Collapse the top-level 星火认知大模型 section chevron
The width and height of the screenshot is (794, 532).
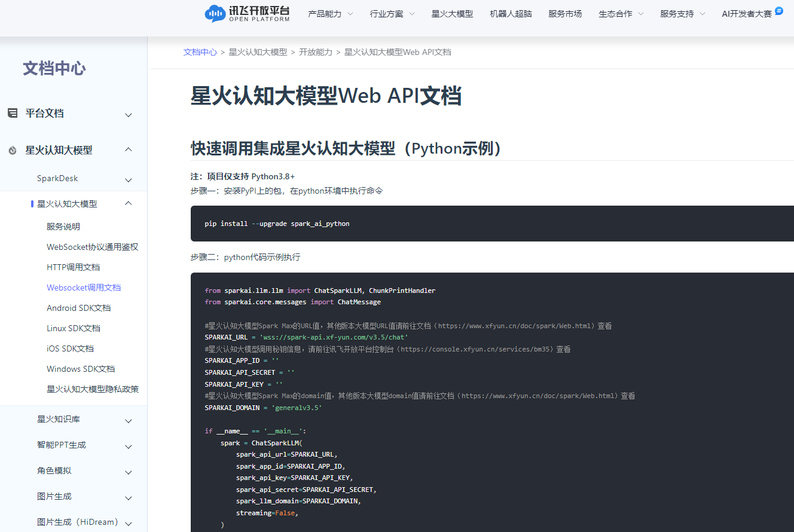129,149
